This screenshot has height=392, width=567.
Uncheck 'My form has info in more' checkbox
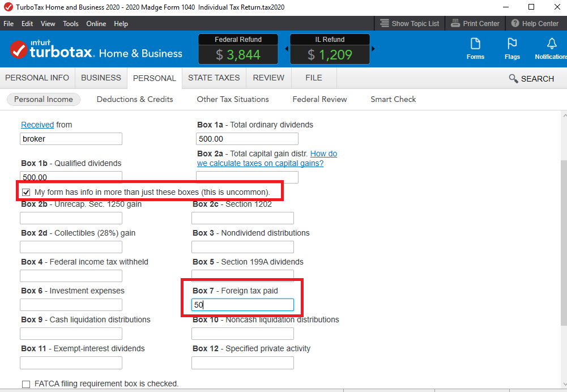click(26, 192)
